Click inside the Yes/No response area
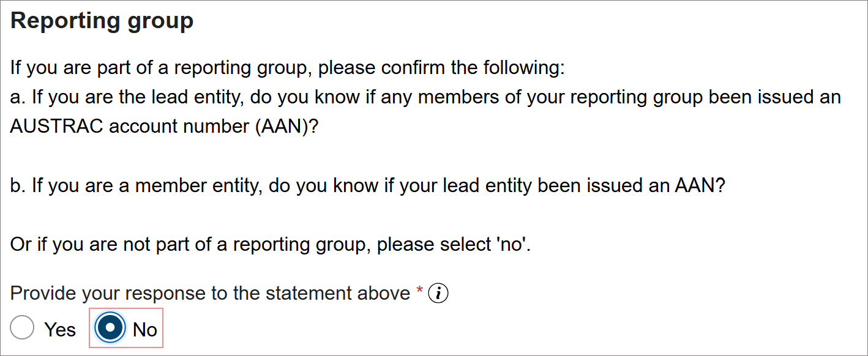The image size is (868, 356). click(x=86, y=327)
